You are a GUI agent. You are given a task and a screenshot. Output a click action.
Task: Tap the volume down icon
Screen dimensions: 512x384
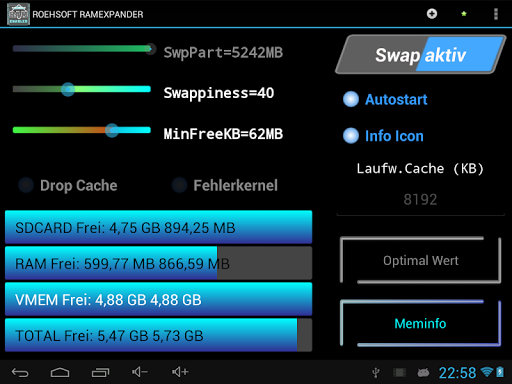(140, 372)
